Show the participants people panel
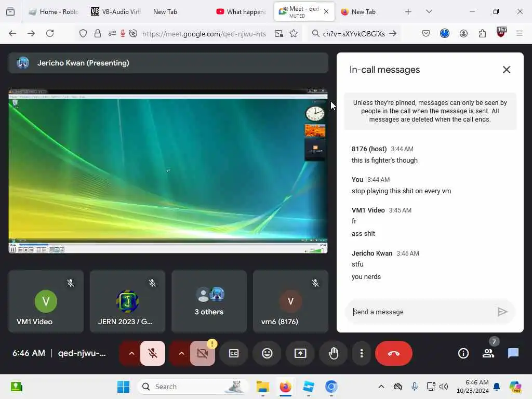 pos(488,353)
